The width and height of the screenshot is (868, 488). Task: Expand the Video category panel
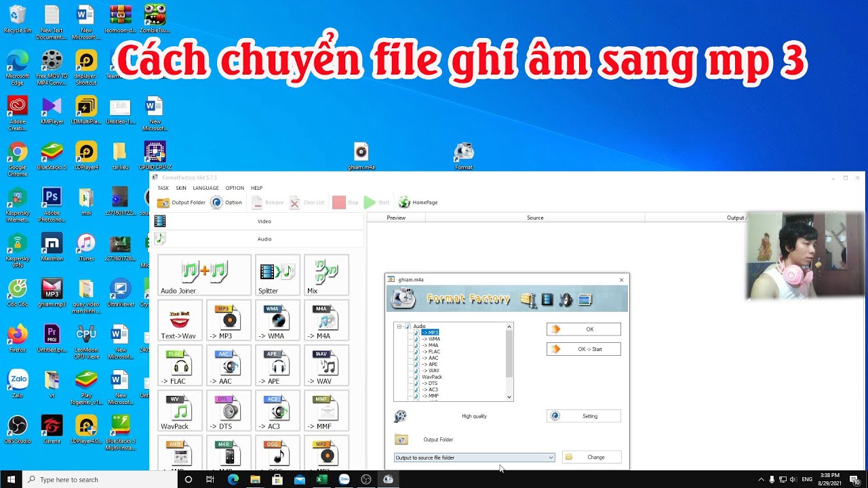(x=258, y=221)
